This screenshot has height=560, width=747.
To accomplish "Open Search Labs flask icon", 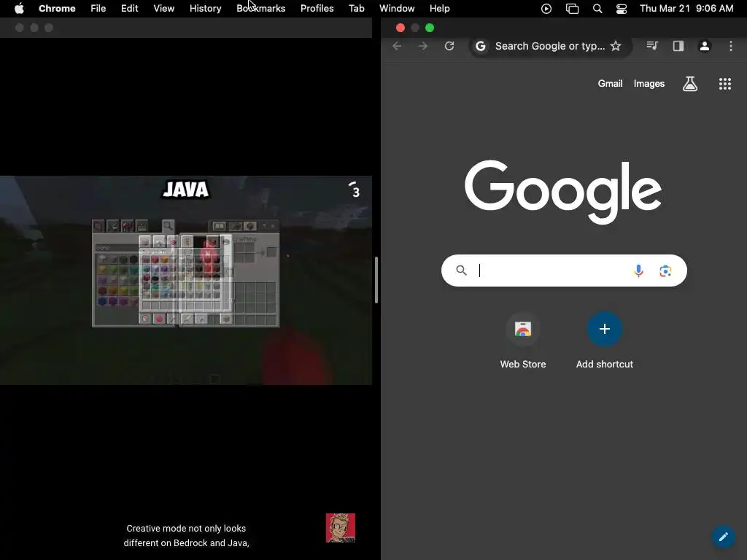I will 690,84.
